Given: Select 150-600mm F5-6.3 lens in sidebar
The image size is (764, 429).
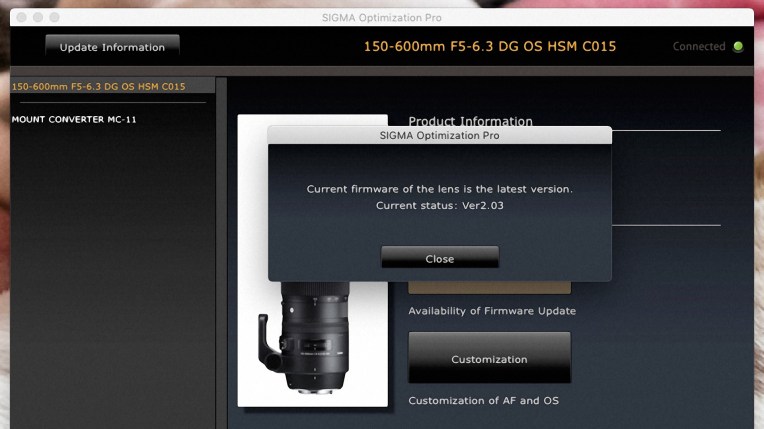Looking at the screenshot, I should 98,87.
